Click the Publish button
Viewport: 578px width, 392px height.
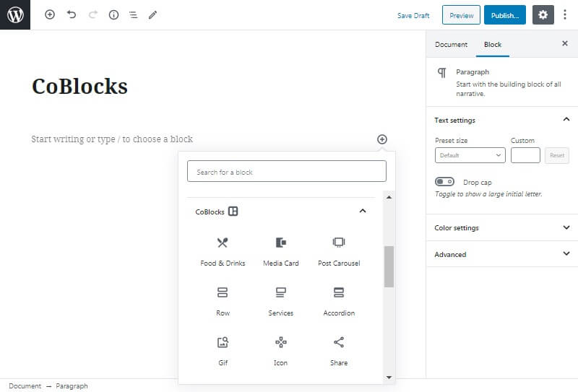[504, 15]
